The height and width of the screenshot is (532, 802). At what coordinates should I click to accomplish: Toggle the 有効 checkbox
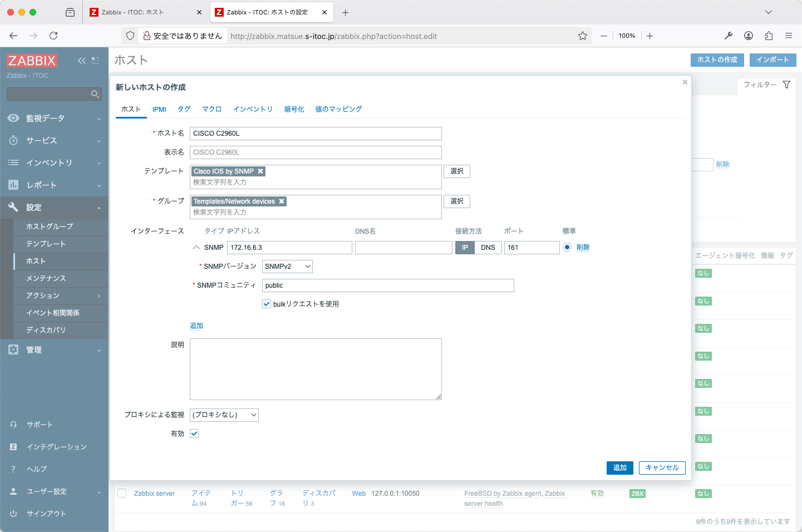[x=194, y=434]
